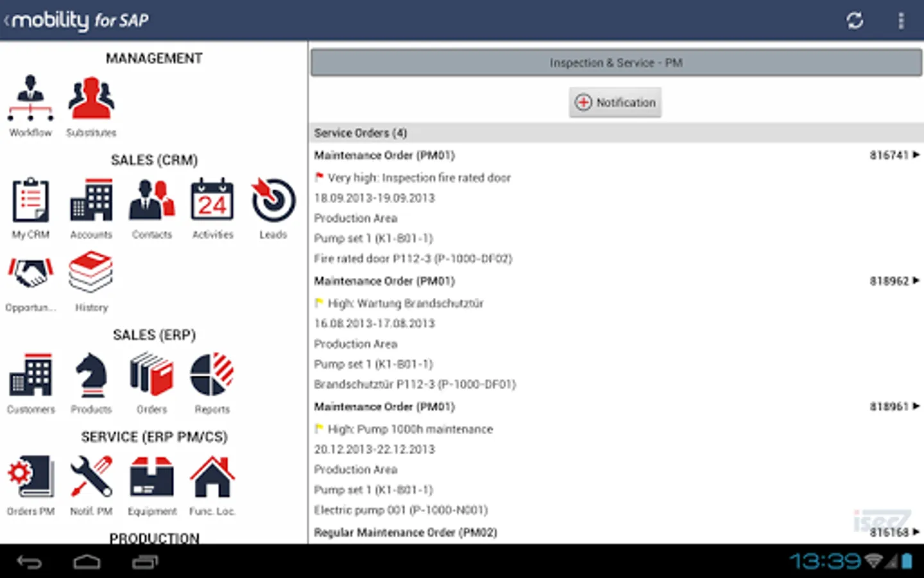This screenshot has width=924, height=578.
Task: Select the Inspection & Service - PM header
Action: click(616, 63)
